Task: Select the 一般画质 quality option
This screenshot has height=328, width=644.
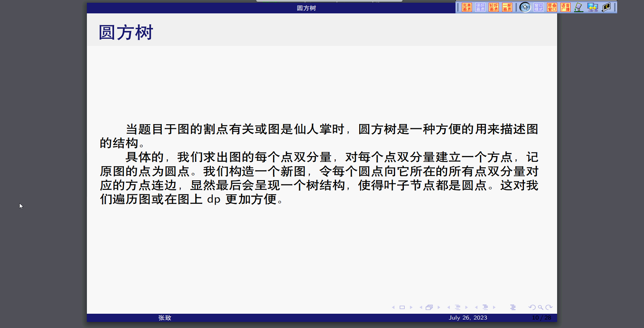Action: 507,7
